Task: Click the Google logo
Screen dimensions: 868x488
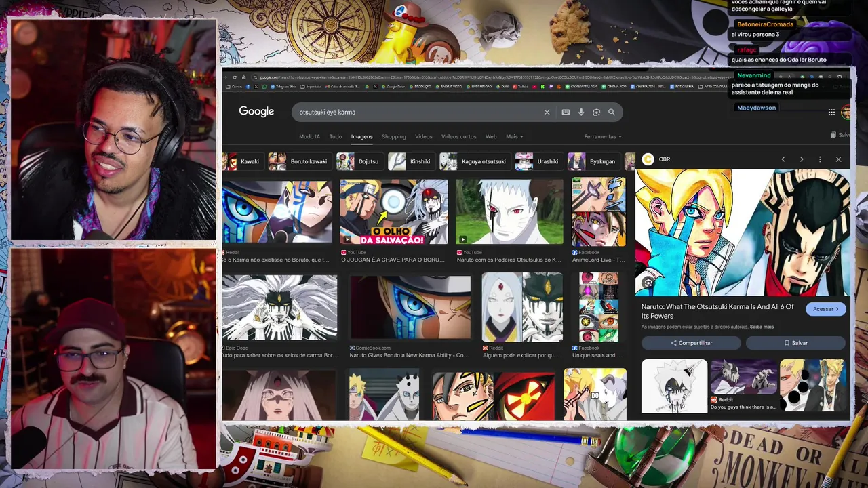Action: point(256,112)
